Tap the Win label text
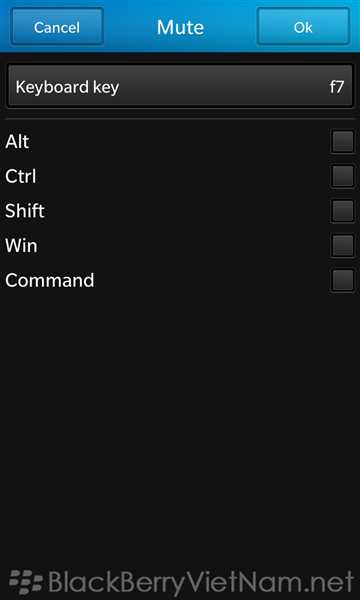360x600 pixels. (x=21, y=246)
